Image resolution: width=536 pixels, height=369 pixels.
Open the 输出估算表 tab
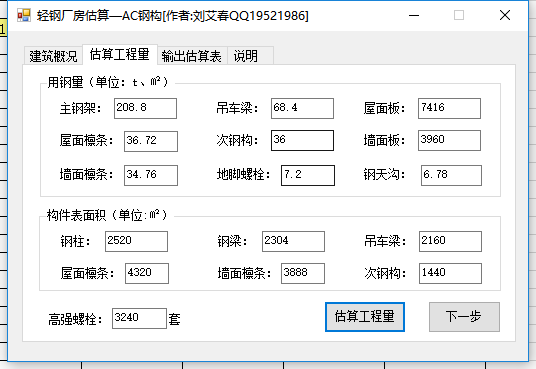(x=191, y=56)
